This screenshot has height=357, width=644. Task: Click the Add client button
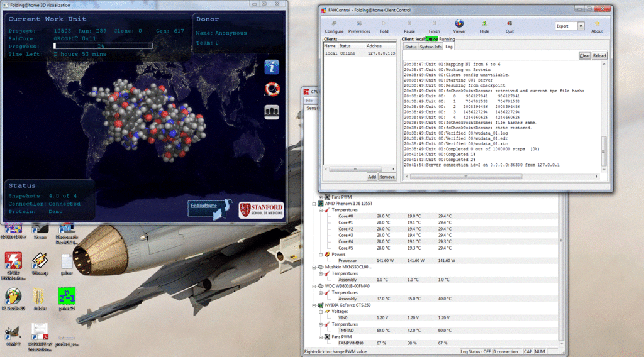(x=372, y=177)
